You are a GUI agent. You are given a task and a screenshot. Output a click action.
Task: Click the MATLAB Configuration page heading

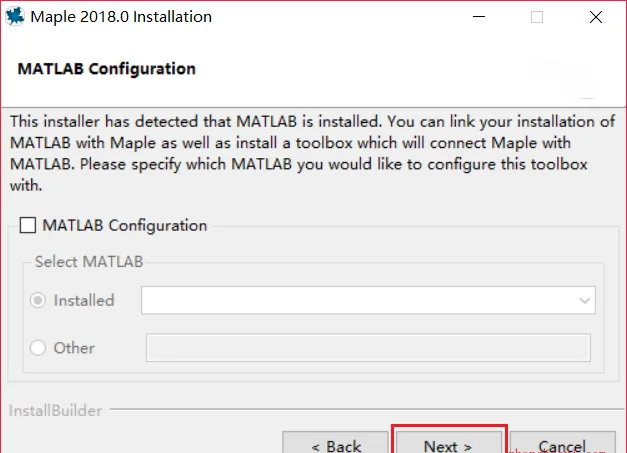coord(107,69)
